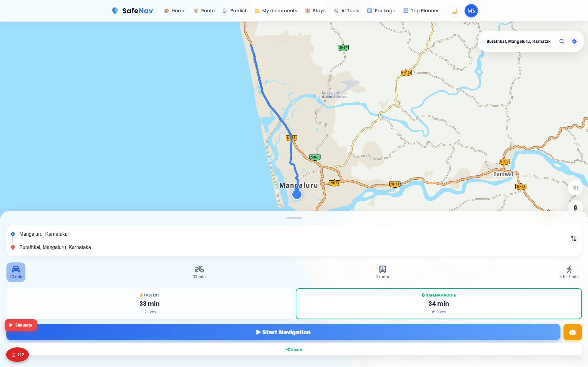Select walking mode 3 hr 7 min
Image resolution: width=588 pixels, height=367 pixels.
(x=569, y=272)
